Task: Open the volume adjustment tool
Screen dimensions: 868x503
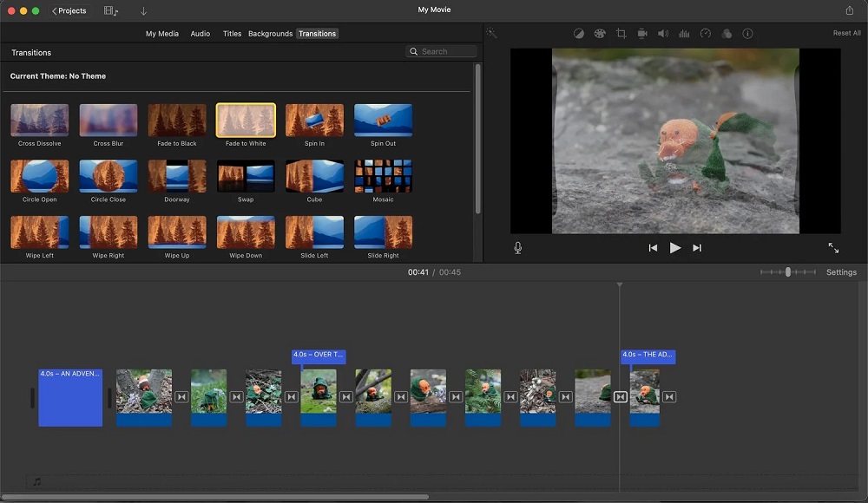Action: 663,34
